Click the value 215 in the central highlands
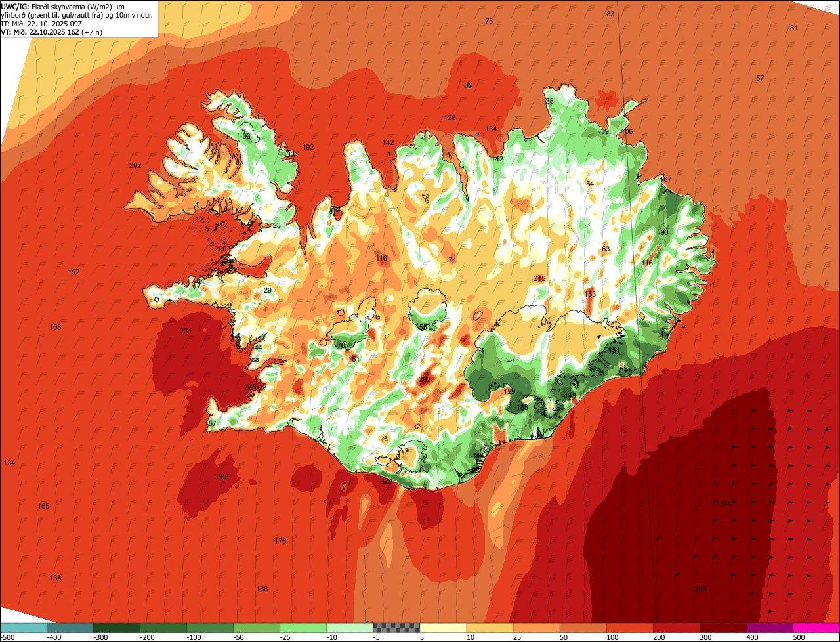The width and height of the screenshot is (840, 642). [x=539, y=278]
